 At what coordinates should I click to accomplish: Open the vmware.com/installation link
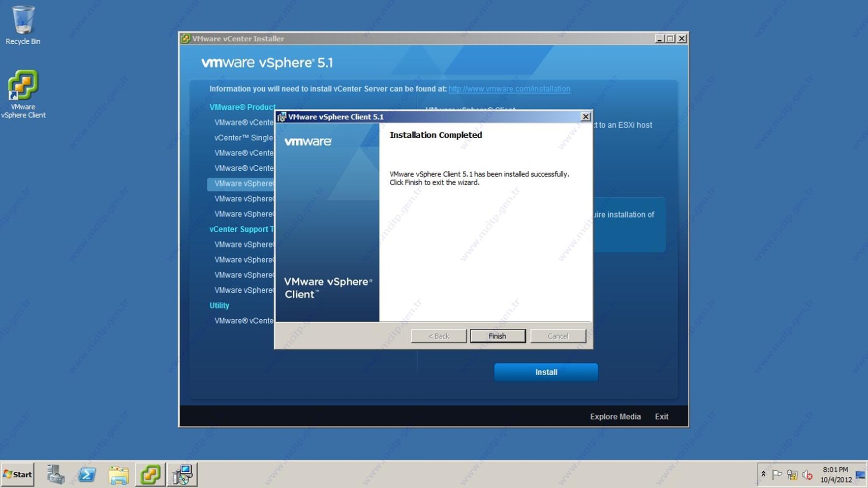[x=509, y=88]
